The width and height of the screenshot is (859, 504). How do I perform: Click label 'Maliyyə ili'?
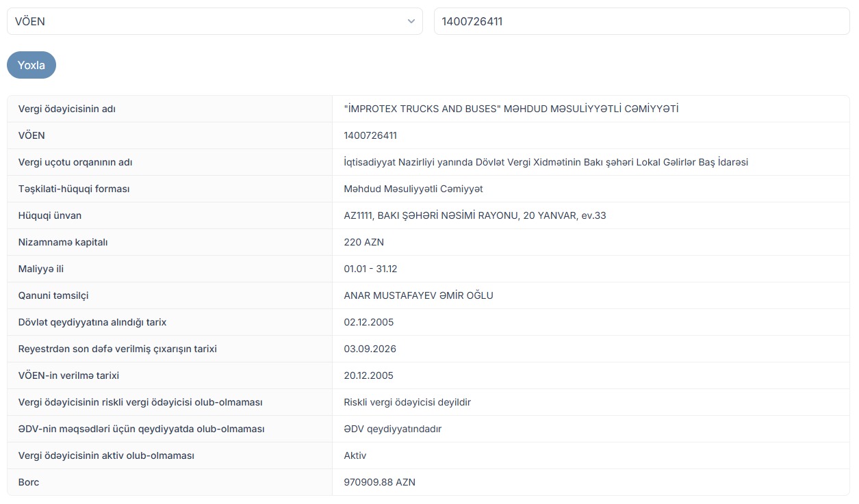[x=41, y=269]
